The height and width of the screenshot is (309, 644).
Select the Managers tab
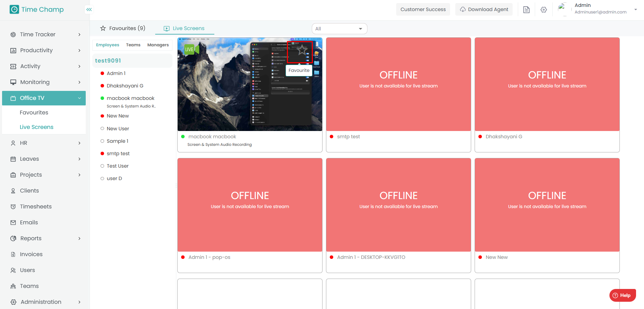pyautogui.click(x=158, y=45)
